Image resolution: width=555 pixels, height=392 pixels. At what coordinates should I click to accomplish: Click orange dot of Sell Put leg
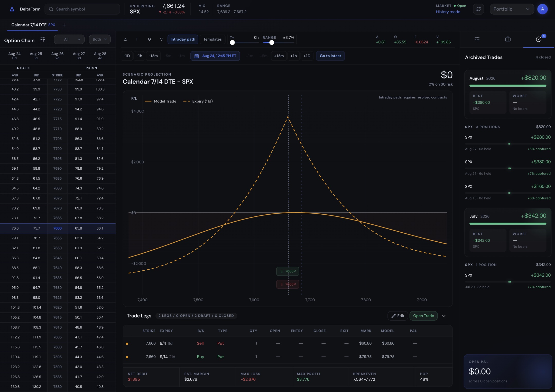[127, 344]
